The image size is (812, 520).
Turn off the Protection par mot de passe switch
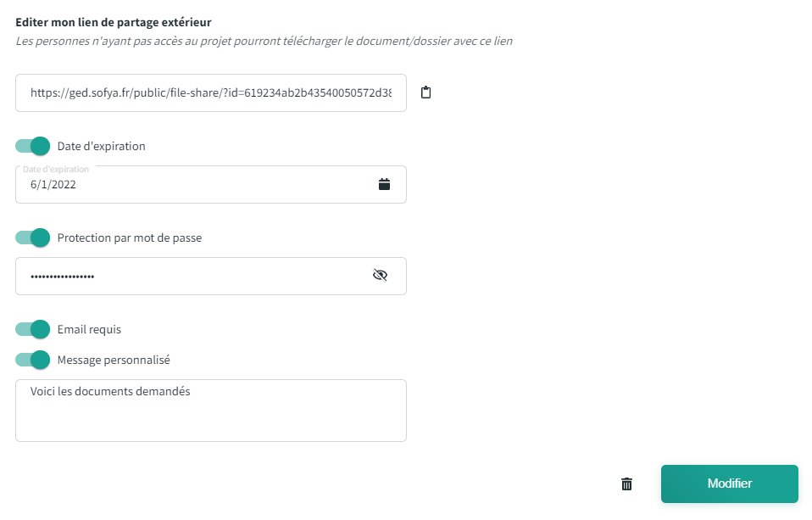33,238
